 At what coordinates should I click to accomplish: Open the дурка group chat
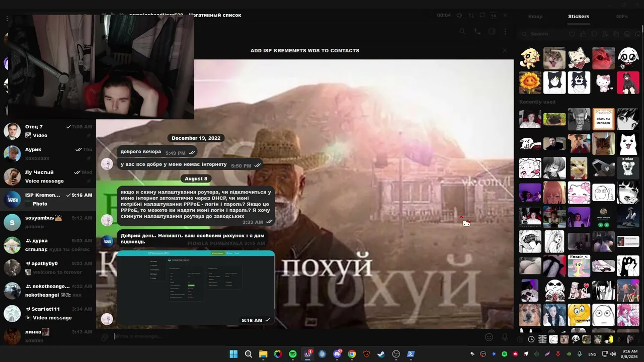click(48, 245)
